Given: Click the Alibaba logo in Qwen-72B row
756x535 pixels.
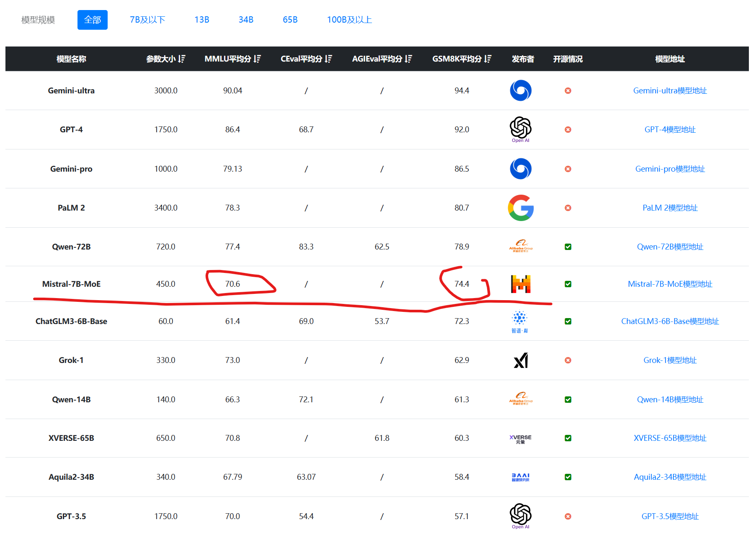Looking at the screenshot, I should point(521,247).
